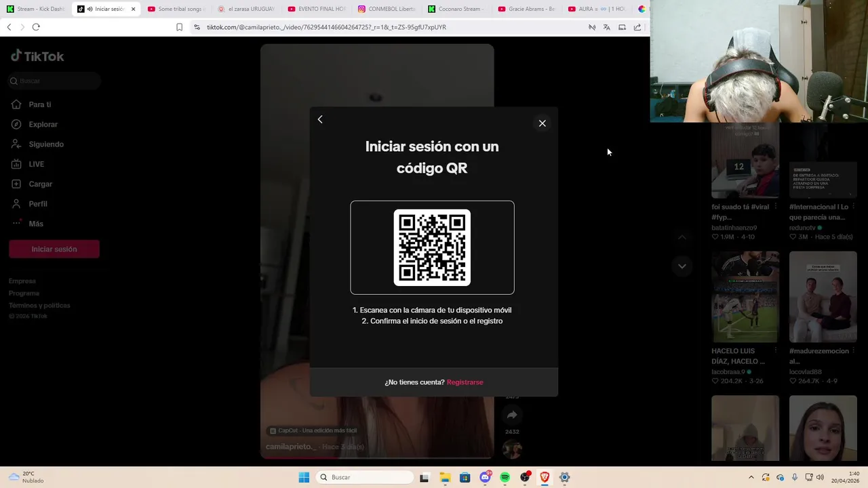Focus the TikTok Buscar search field
The height and width of the screenshot is (488, 868).
54,81
